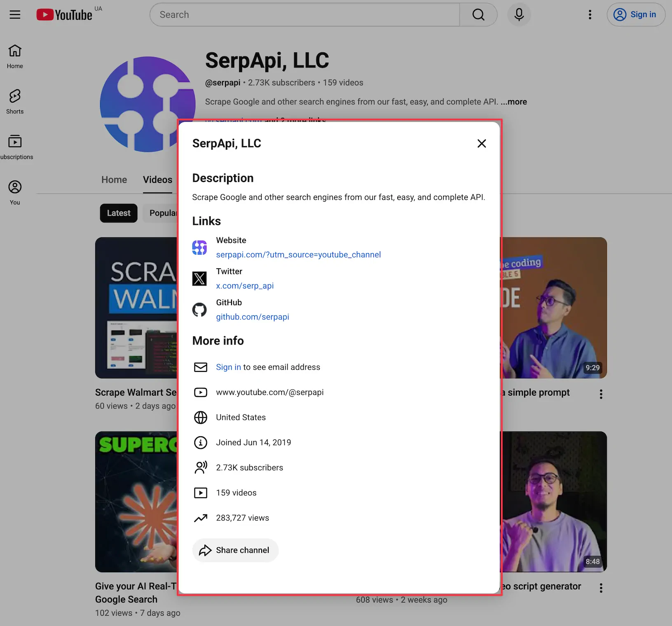Click the search magnifier button

point(478,15)
